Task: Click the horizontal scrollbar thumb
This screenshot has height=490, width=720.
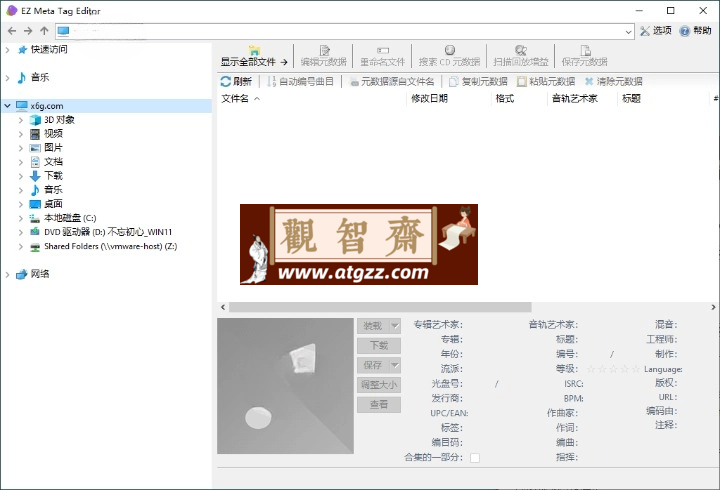Action: pos(380,307)
